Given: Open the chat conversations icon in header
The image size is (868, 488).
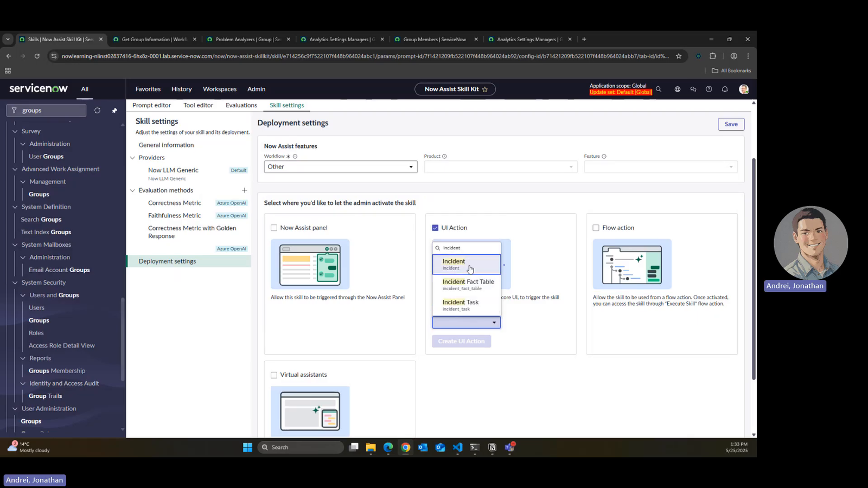Looking at the screenshot, I should coord(693,89).
